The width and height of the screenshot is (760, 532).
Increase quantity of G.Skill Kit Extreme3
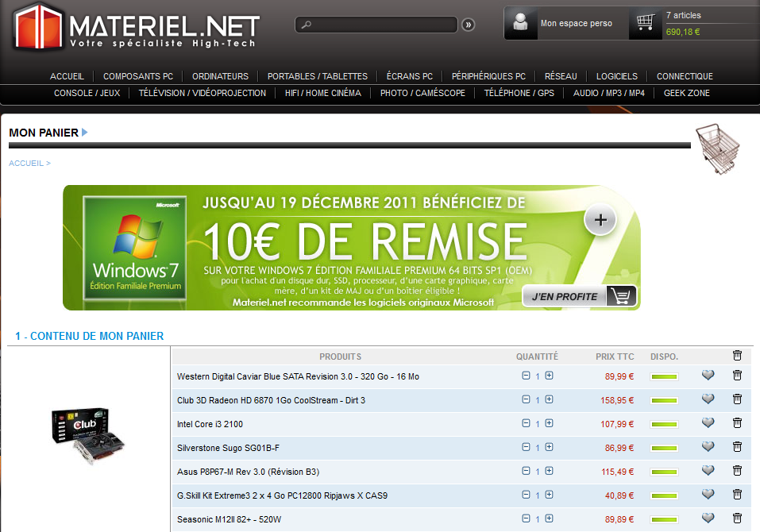(x=549, y=495)
